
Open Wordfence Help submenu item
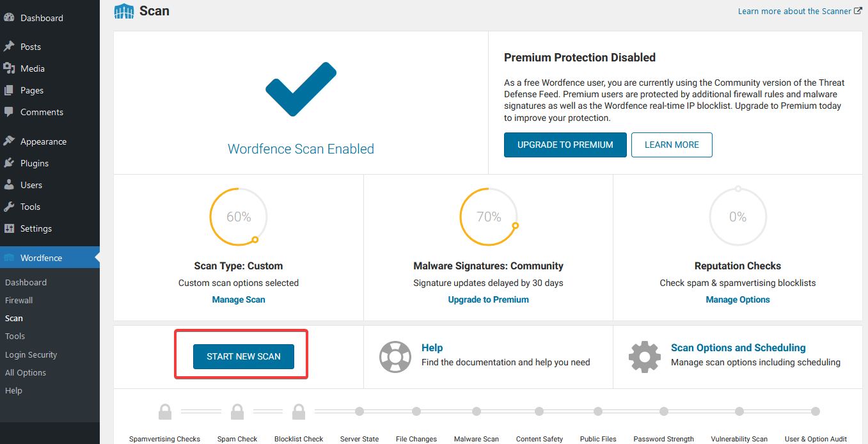(13, 390)
